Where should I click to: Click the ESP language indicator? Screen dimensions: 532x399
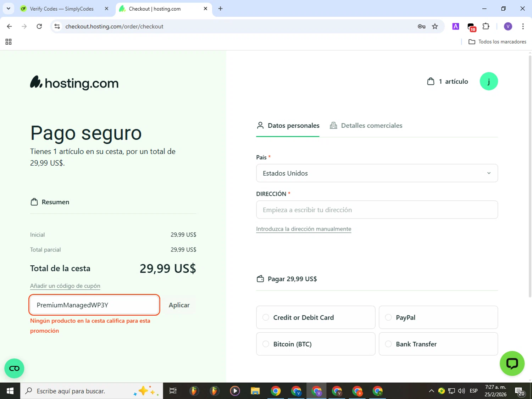pos(473,391)
